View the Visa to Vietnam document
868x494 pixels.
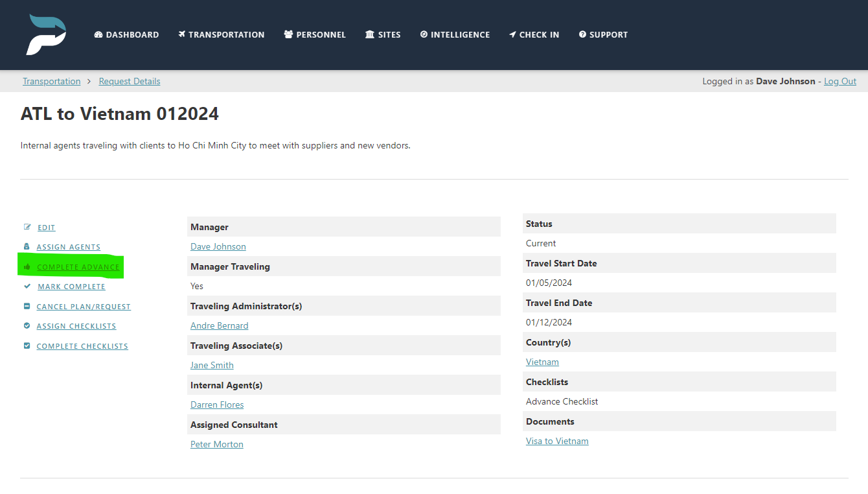[556, 441]
